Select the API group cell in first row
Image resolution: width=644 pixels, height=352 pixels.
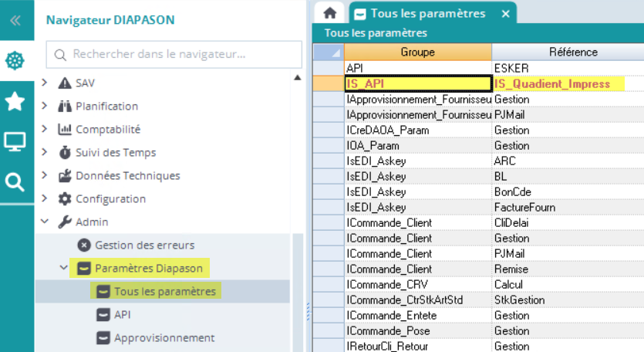coord(418,68)
